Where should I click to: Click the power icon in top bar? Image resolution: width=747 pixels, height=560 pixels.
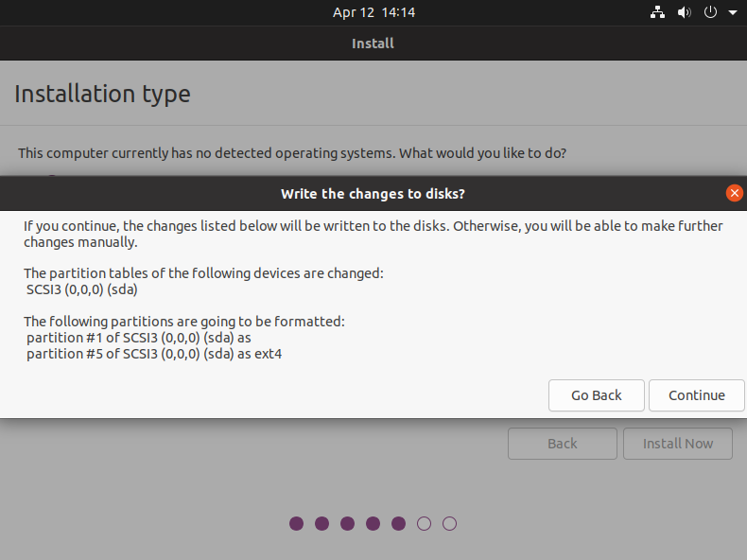coord(710,12)
